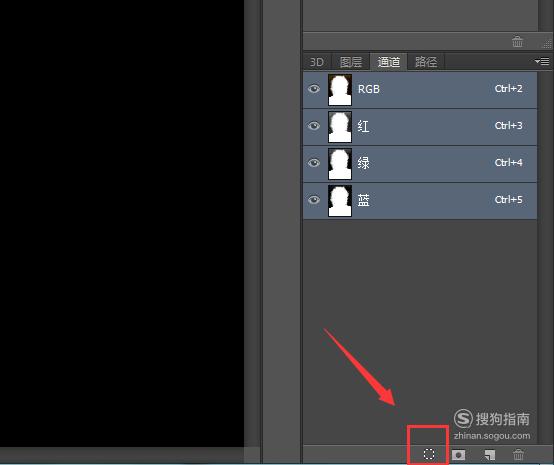Screen dimensions: 554x465
Task: Hide the 绿 channel eye
Action: click(x=313, y=163)
